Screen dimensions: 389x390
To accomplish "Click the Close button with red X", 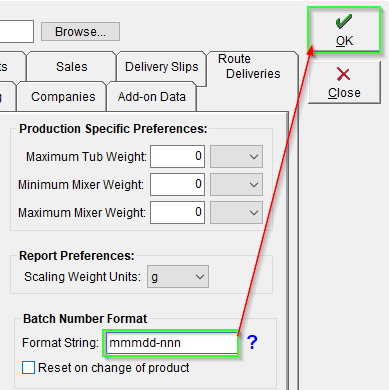I will point(344,82).
